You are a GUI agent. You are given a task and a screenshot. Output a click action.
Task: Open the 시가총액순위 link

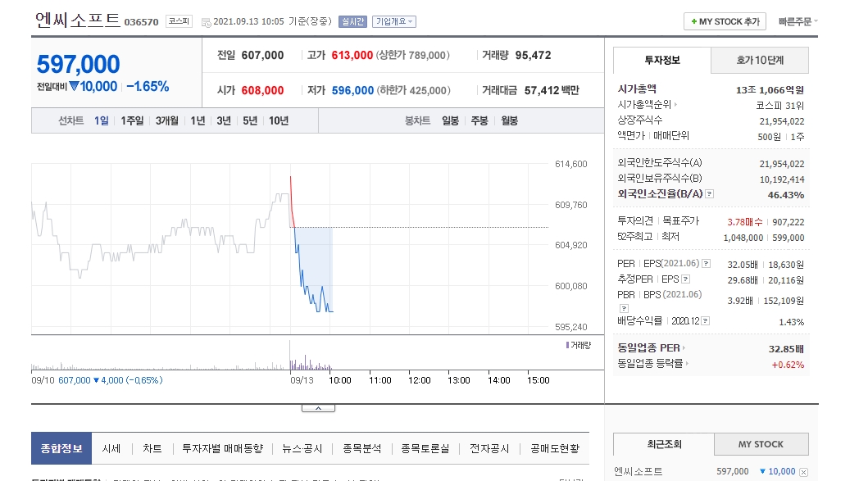(647, 104)
